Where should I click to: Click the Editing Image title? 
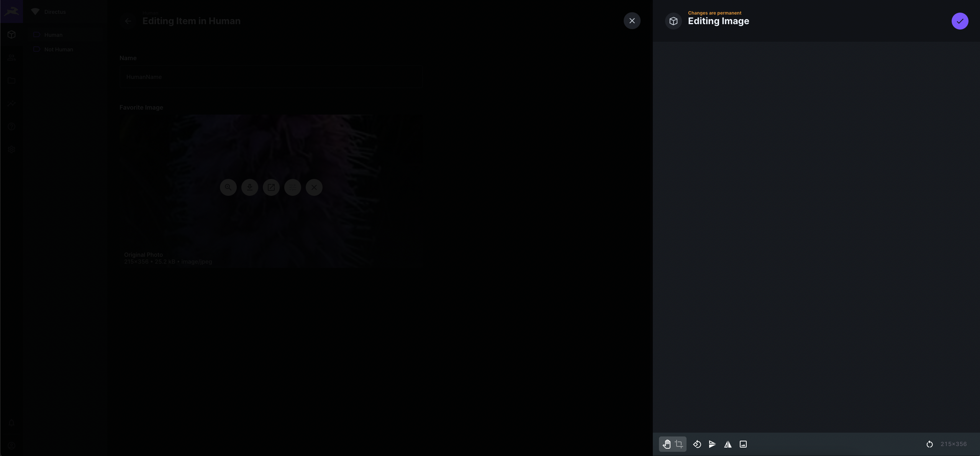718,21
